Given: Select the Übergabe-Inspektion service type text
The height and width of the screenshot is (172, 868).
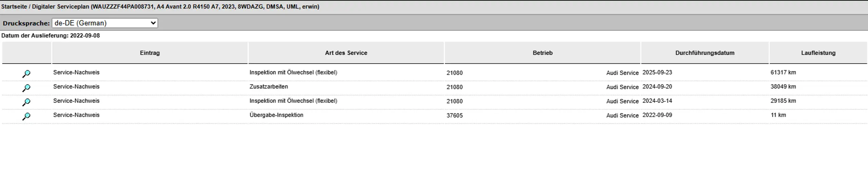Looking at the screenshot, I should tap(276, 115).
